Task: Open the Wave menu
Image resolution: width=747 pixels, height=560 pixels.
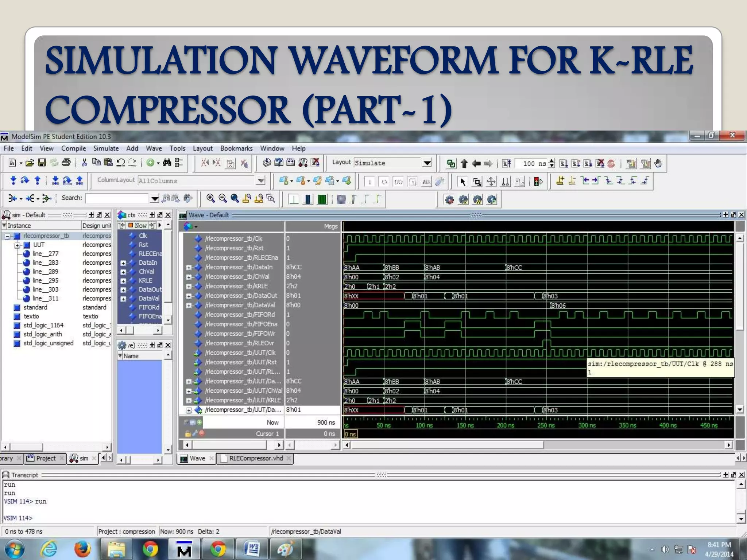Action: click(x=154, y=148)
